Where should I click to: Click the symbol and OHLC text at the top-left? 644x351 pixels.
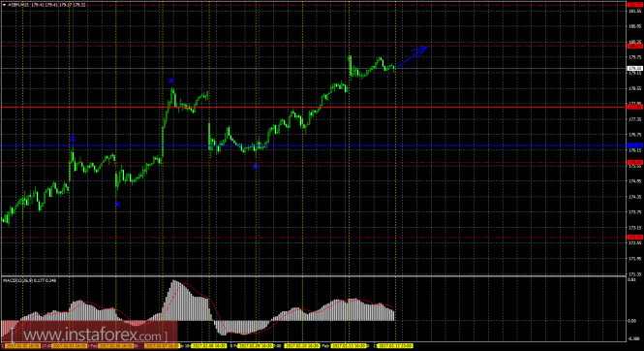(x=47, y=5)
